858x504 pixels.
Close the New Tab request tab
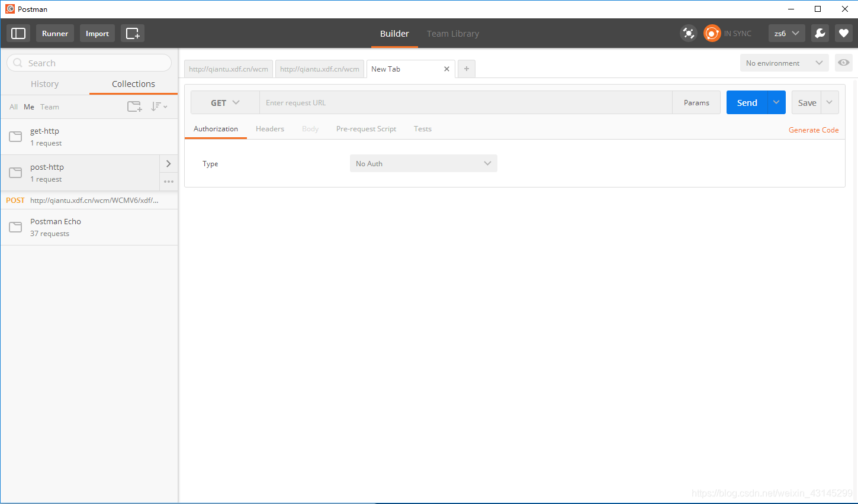coord(446,69)
